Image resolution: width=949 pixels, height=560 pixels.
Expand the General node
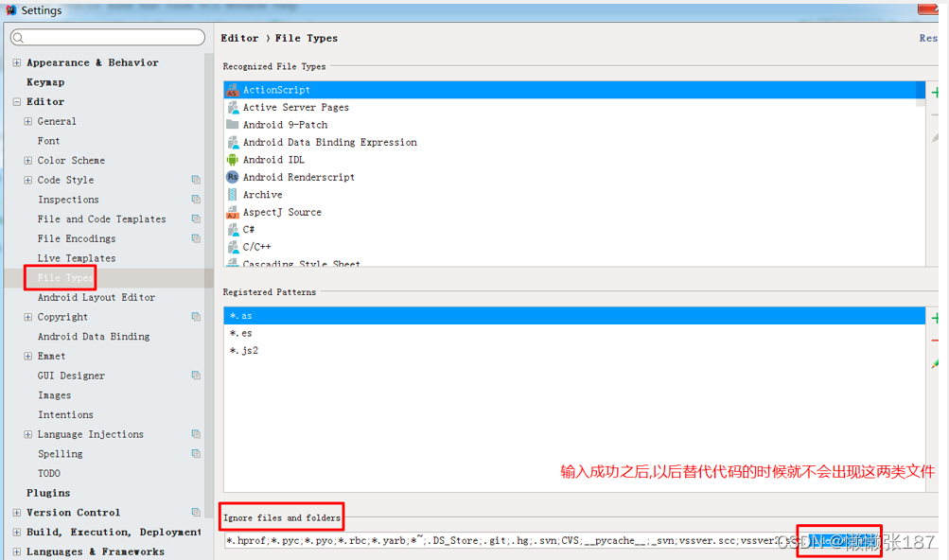click(27, 121)
